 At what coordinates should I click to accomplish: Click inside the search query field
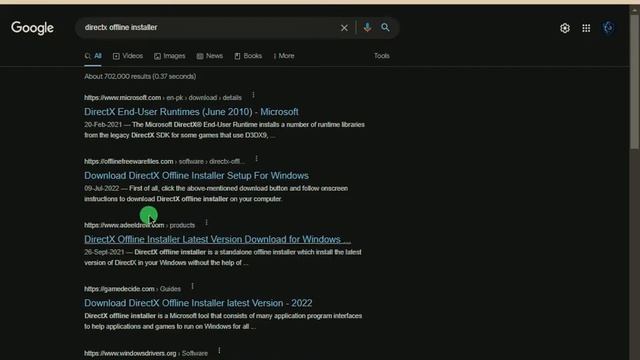pyautogui.click(x=206, y=27)
